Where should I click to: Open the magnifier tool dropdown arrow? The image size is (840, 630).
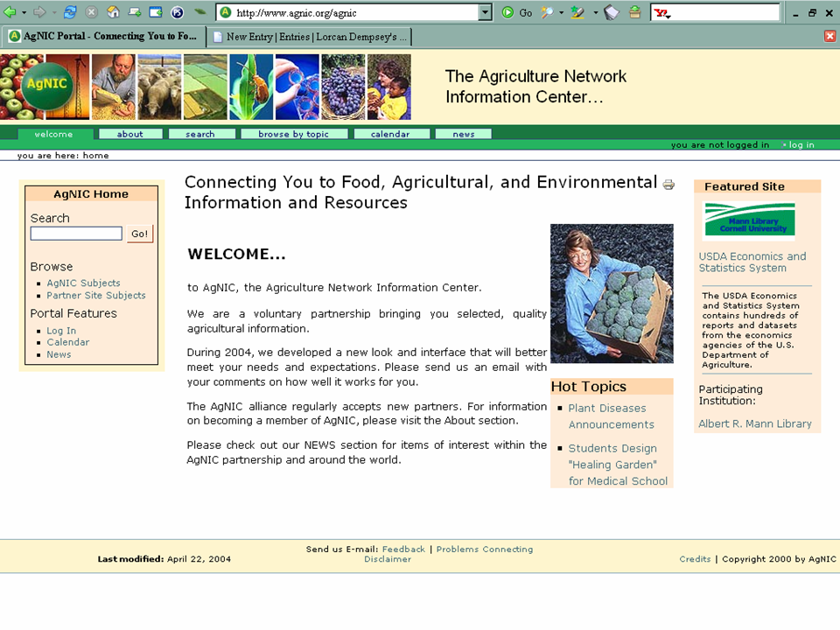[561, 12]
